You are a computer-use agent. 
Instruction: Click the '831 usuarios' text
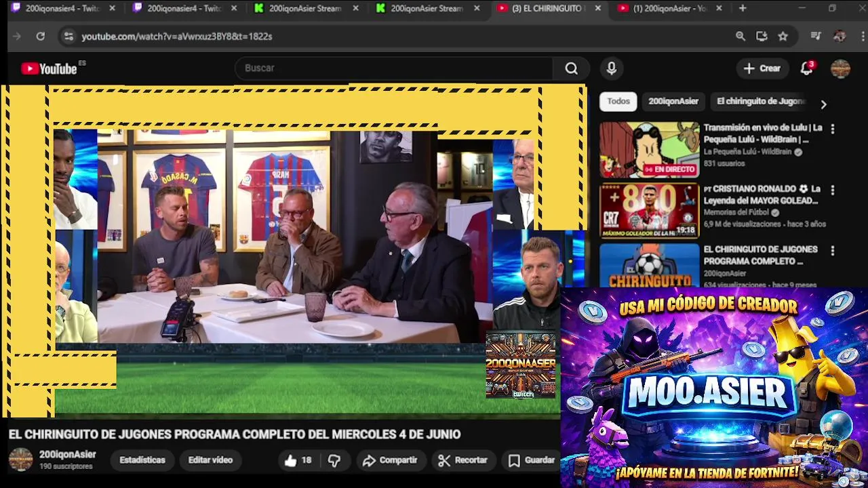click(724, 163)
